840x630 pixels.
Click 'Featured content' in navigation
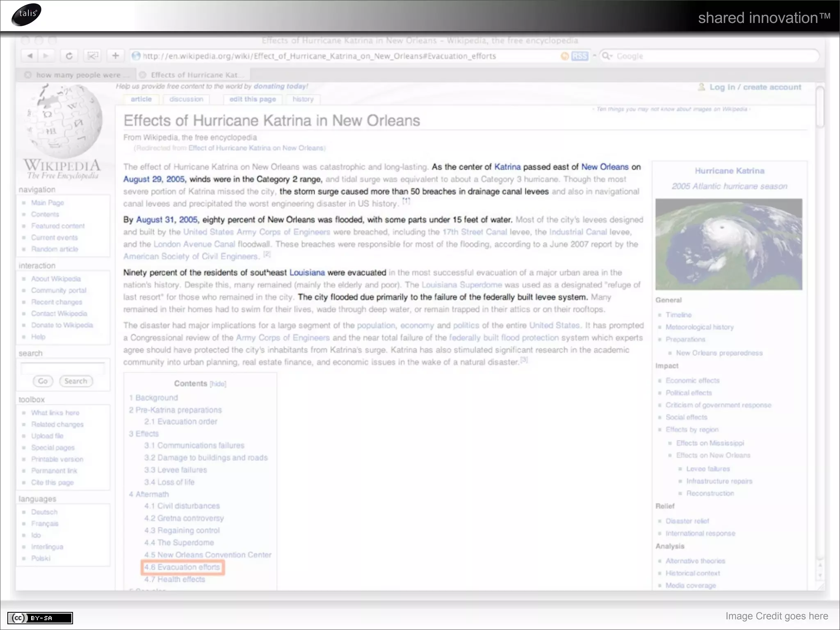tap(58, 226)
